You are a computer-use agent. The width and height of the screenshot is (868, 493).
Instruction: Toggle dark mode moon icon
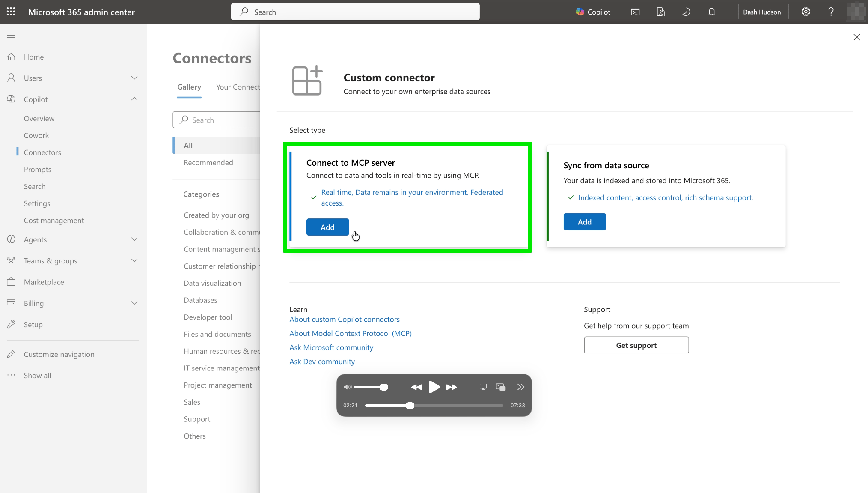tap(686, 12)
